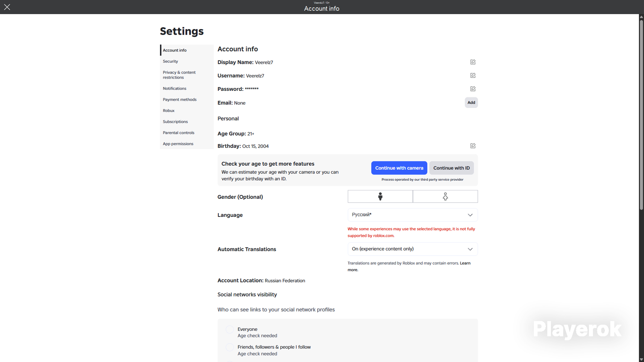The height and width of the screenshot is (362, 644).
Task: Edit the Display Name with pencil icon
Action: (473, 62)
